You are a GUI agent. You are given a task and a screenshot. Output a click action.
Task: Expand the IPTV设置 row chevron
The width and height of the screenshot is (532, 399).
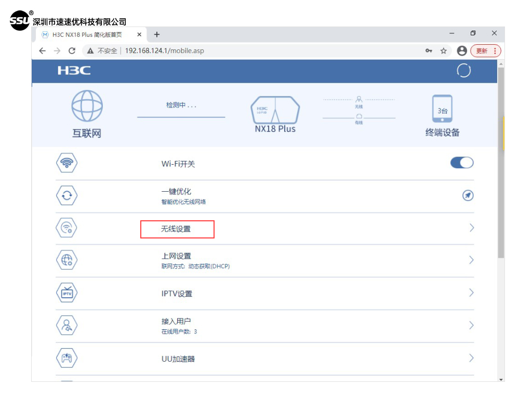tap(471, 293)
